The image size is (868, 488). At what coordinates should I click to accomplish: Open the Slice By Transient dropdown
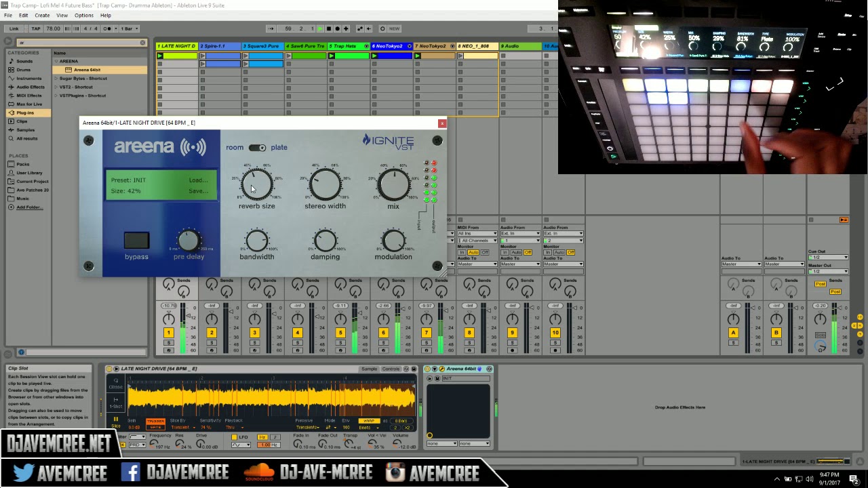coord(180,428)
